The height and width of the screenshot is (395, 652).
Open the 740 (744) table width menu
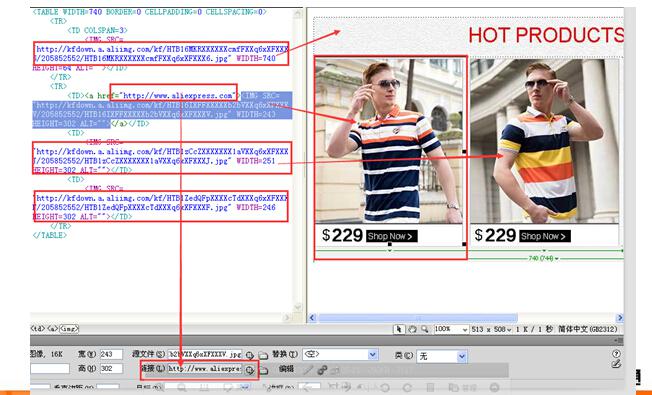pos(543,259)
